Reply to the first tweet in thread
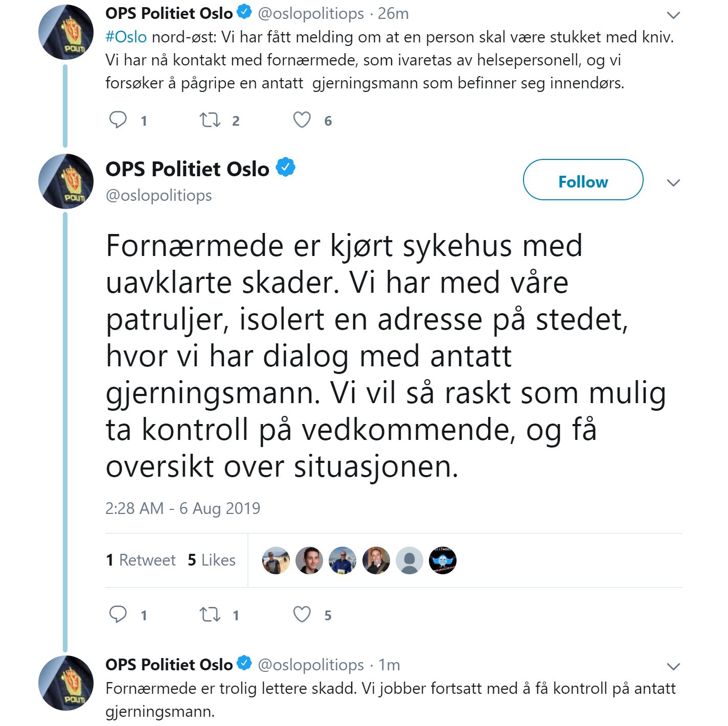This screenshot has height=726, width=728. coord(118,120)
